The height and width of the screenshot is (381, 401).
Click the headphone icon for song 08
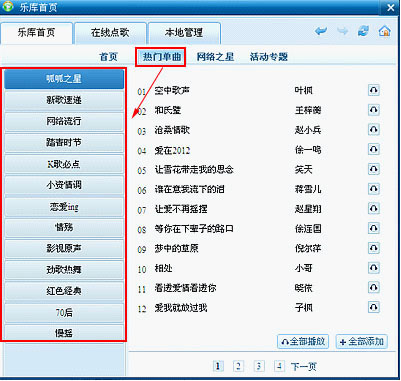pyautogui.click(x=374, y=228)
